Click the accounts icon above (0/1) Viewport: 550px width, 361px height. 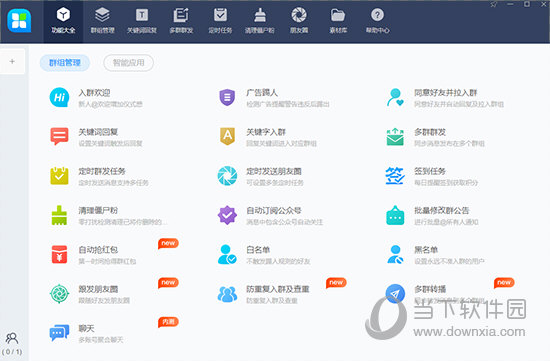coord(12,338)
